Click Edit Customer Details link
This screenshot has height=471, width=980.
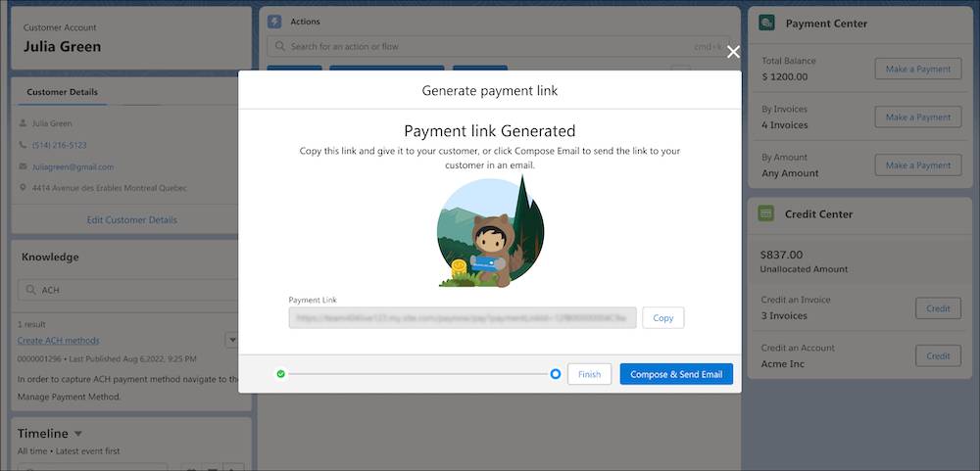132,220
